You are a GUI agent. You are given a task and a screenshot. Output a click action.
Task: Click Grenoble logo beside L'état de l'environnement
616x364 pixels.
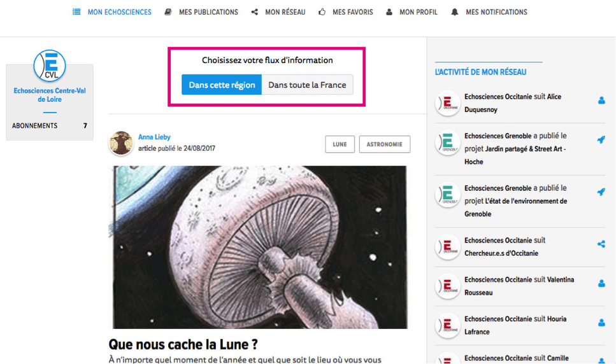point(447,195)
